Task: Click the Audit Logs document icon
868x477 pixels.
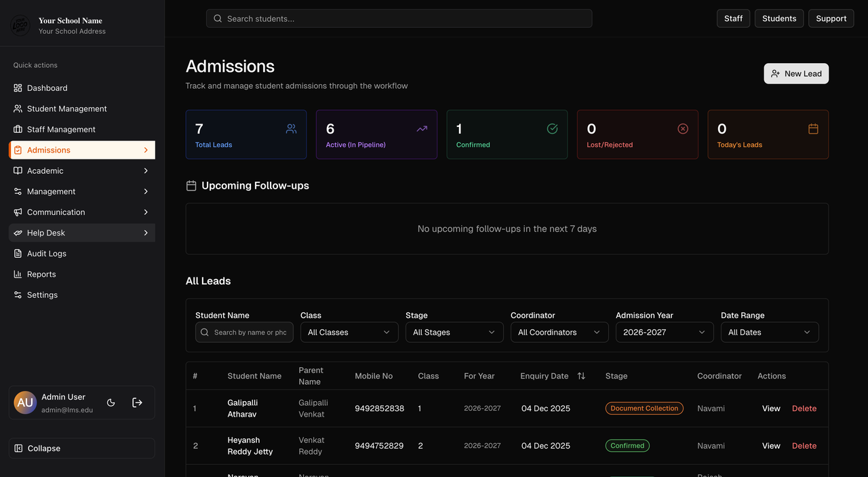Action: [18, 254]
